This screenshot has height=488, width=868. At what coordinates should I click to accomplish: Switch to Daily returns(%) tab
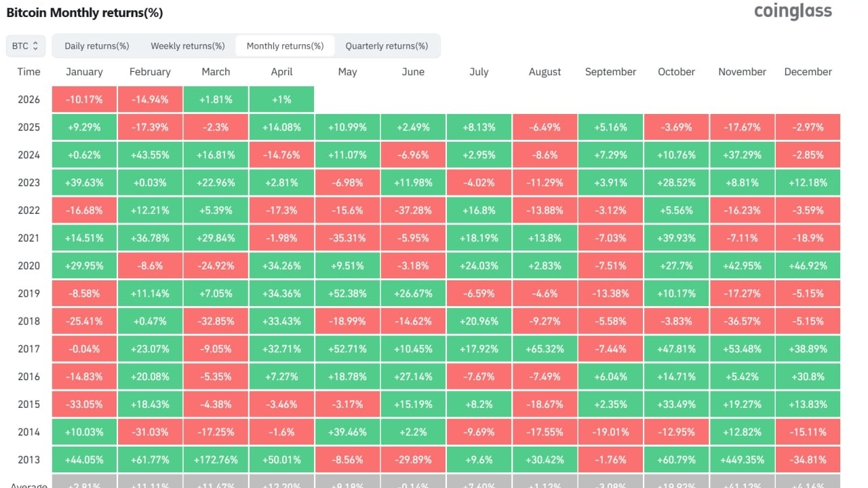click(97, 46)
